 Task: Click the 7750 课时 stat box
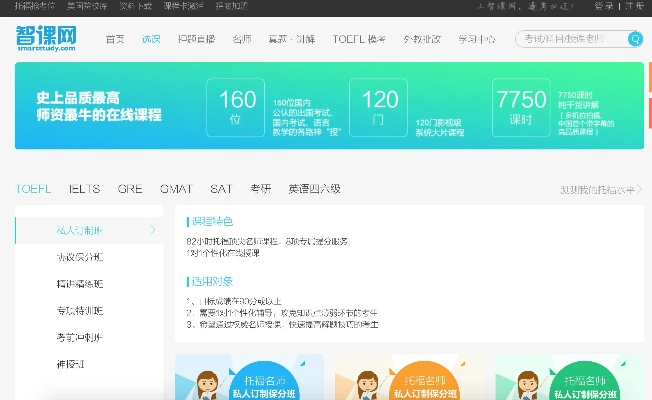coord(521,107)
